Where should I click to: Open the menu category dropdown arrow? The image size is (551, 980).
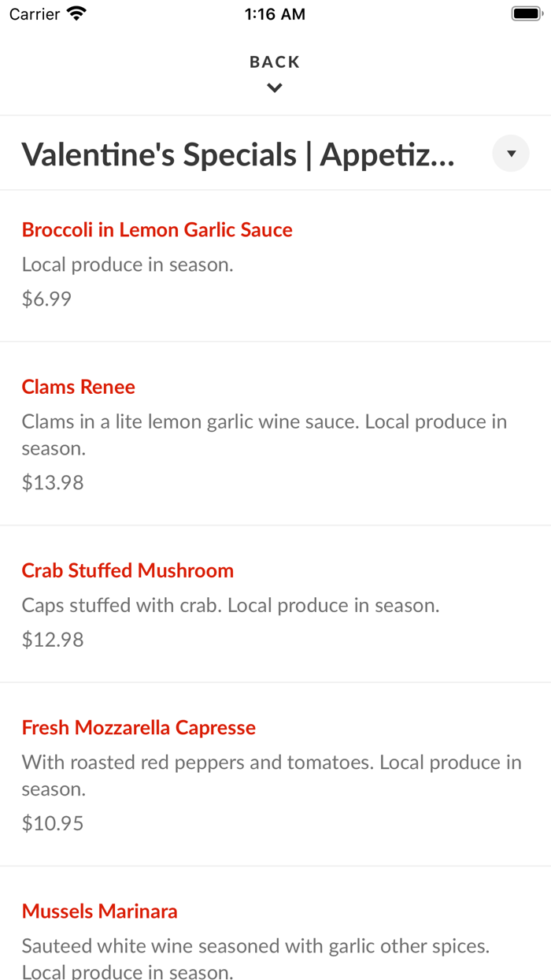511,154
